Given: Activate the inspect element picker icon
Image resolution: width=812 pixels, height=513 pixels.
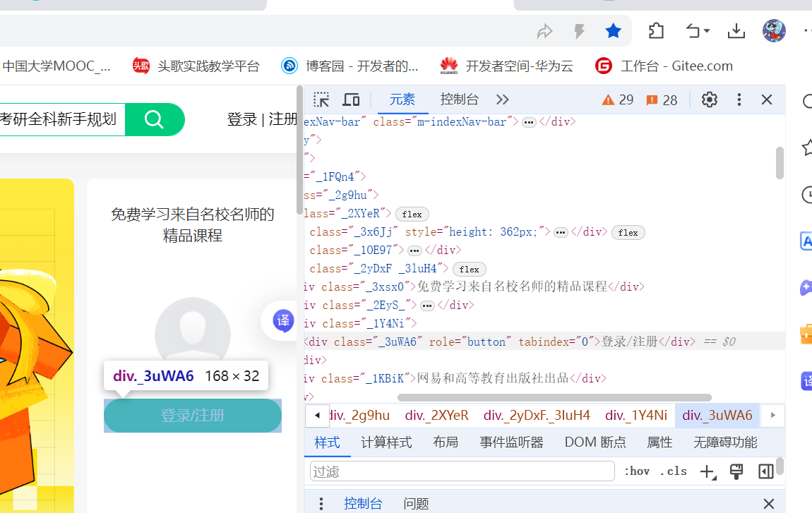Looking at the screenshot, I should point(321,99).
